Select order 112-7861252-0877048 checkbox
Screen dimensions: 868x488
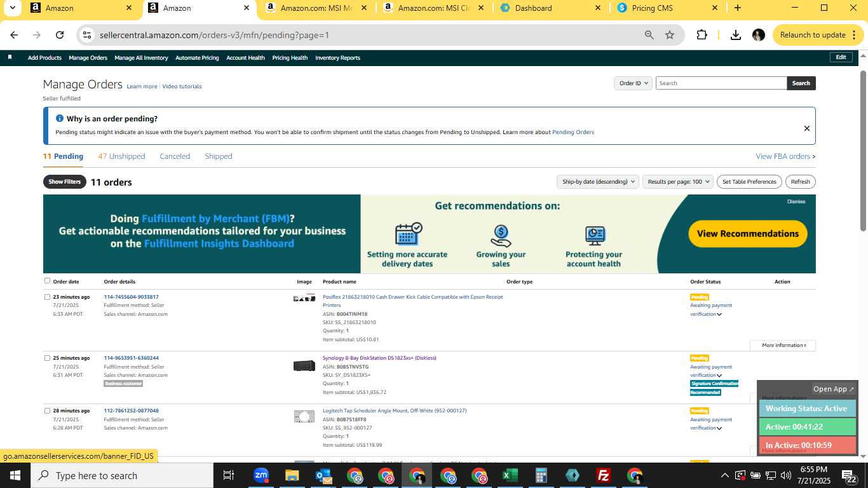pyautogui.click(x=47, y=410)
